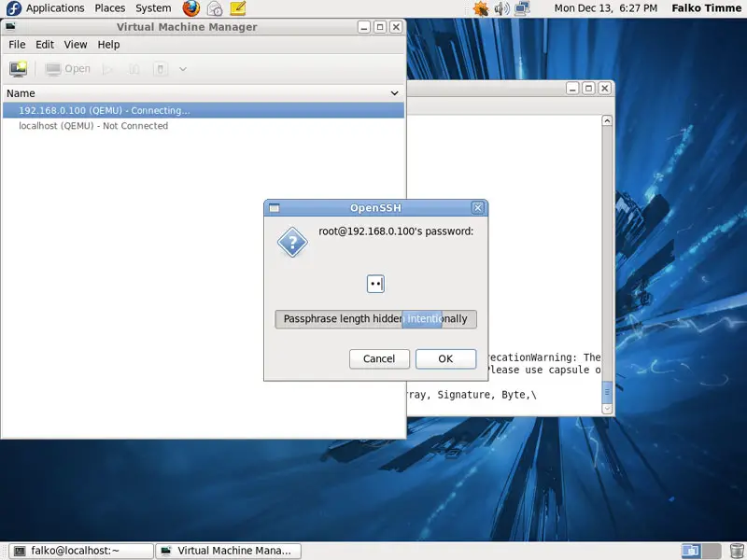Image resolution: width=747 pixels, height=560 pixels.
Task: Click the Passphrase length hidden intentionally bar
Action: point(375,319)
